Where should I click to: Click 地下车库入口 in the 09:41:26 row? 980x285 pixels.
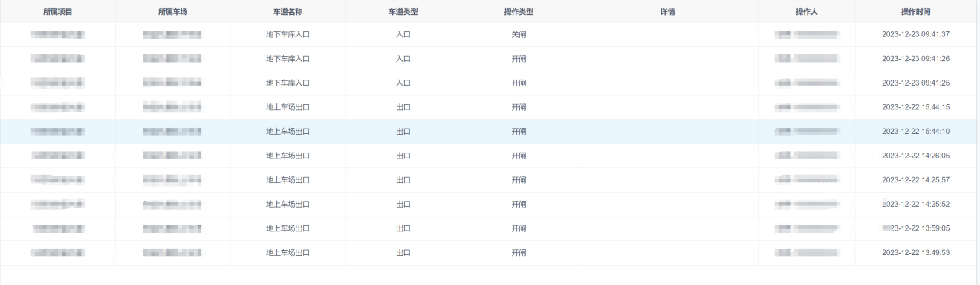pos(288,59)
